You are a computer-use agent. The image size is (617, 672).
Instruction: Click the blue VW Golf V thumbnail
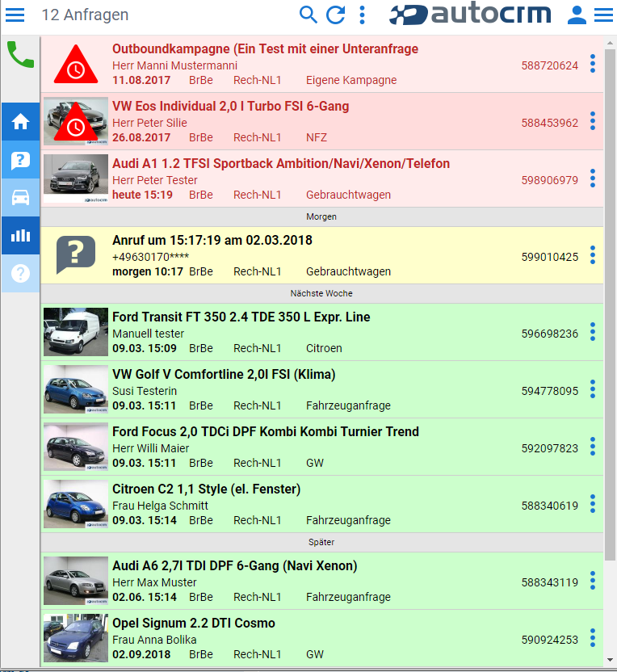pos(76,389)
